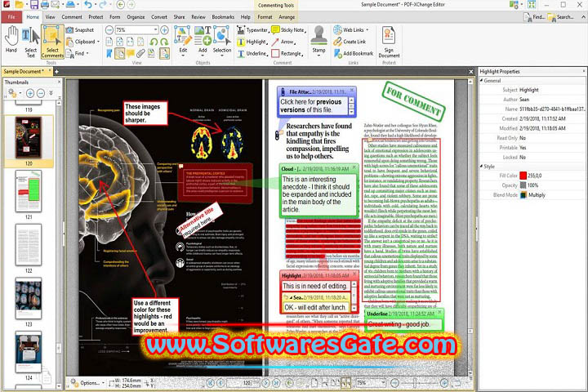Click the page number field in status bar
The height and width of the screenshot is (392, 588).
coord(243,383)
